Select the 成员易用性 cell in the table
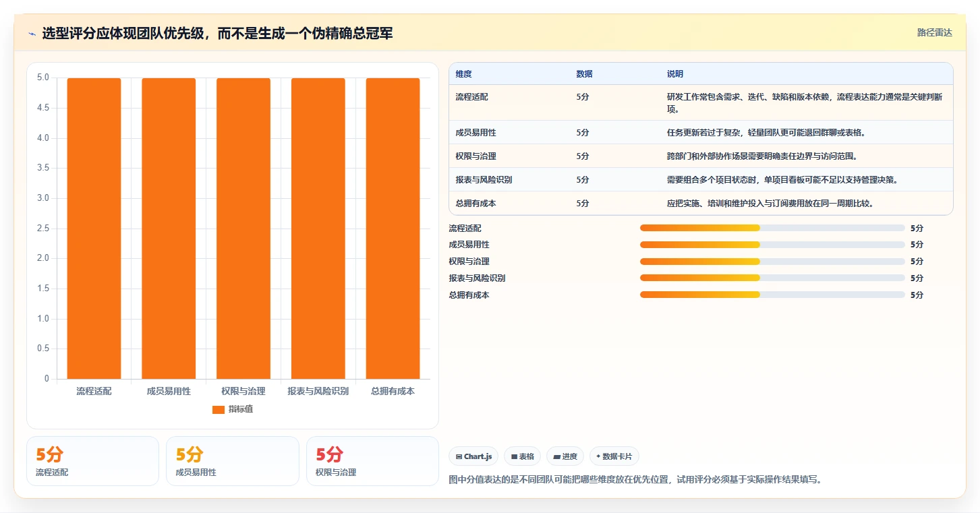The height and width of the screenshot is (513, 980). point(475,133)
